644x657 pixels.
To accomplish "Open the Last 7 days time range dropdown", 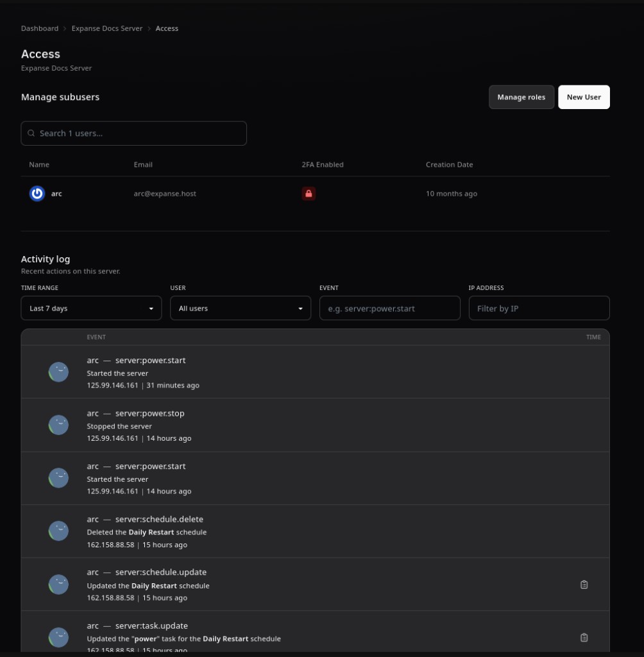I will tap(91, 308).
